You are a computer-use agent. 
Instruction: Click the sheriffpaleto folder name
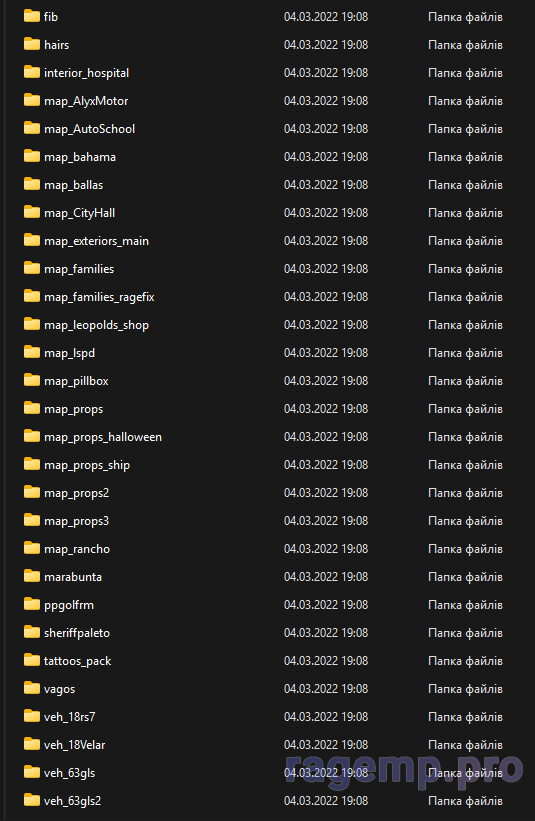click(77, 633)
